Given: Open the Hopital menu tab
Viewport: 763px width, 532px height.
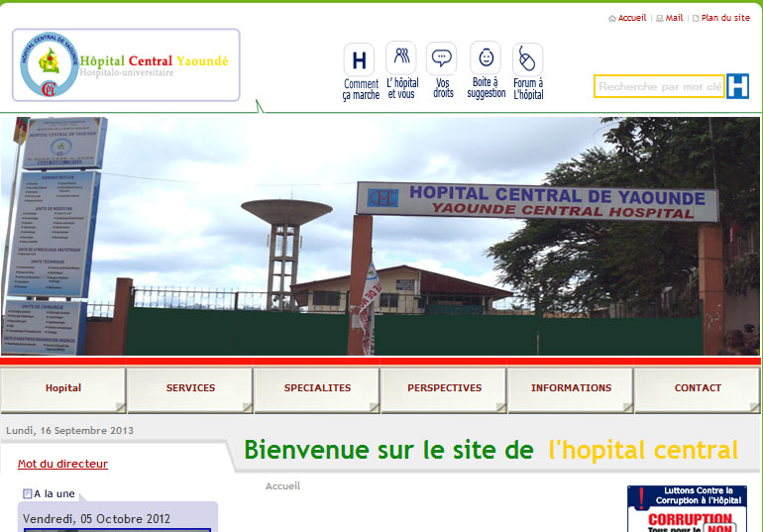Looking at the screenshot, I should tap(63, 390).
